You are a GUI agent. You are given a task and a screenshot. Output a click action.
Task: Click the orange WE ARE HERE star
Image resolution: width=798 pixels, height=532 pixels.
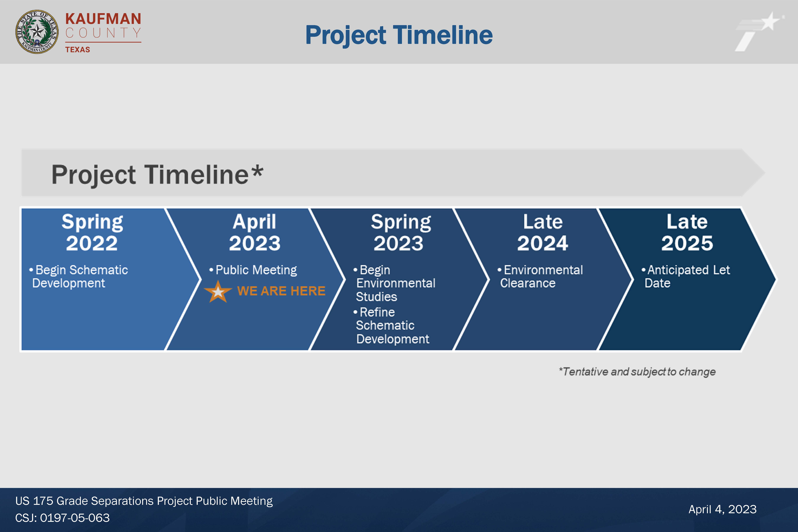[x=218, y=291]
